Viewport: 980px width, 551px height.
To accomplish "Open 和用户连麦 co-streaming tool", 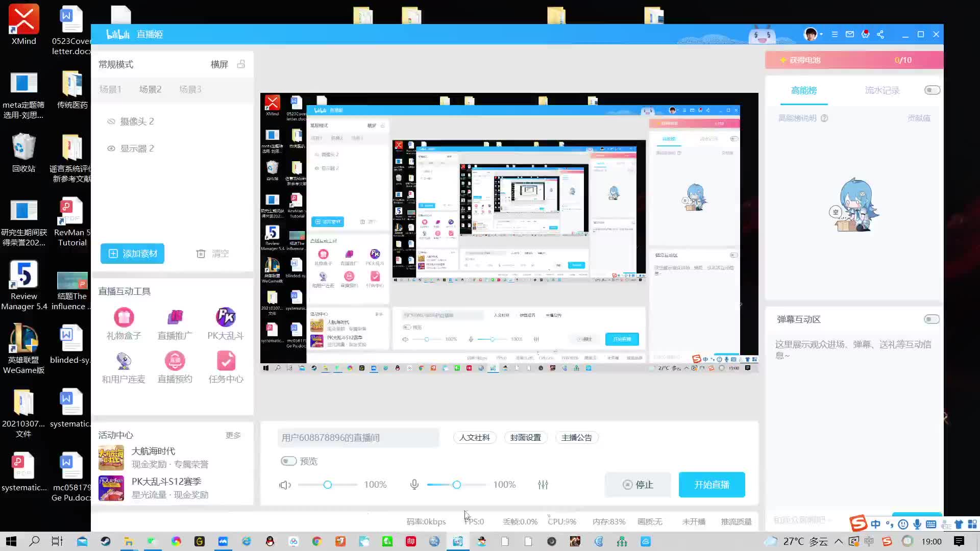I will (124, 367).
